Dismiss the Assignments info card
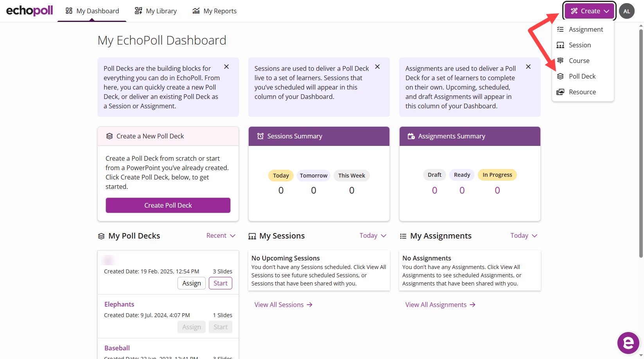The height and width of the screenshot is (359, 644). [528, 67]
